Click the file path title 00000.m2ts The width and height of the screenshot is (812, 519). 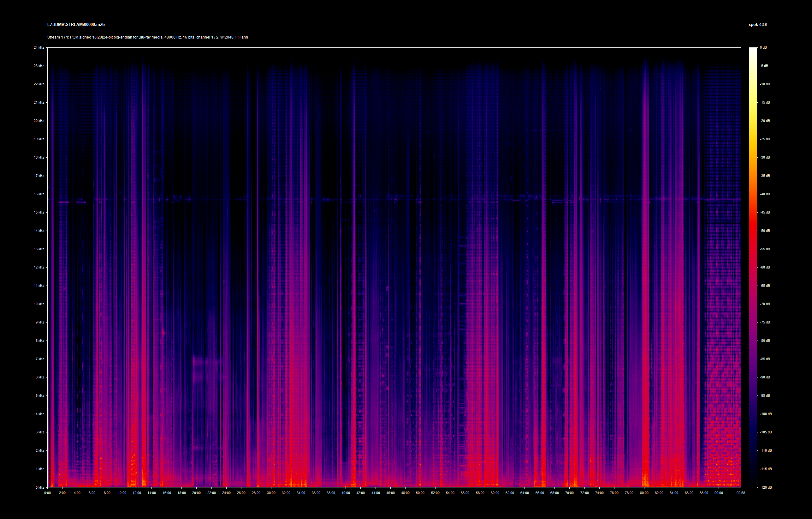[76, 25]
